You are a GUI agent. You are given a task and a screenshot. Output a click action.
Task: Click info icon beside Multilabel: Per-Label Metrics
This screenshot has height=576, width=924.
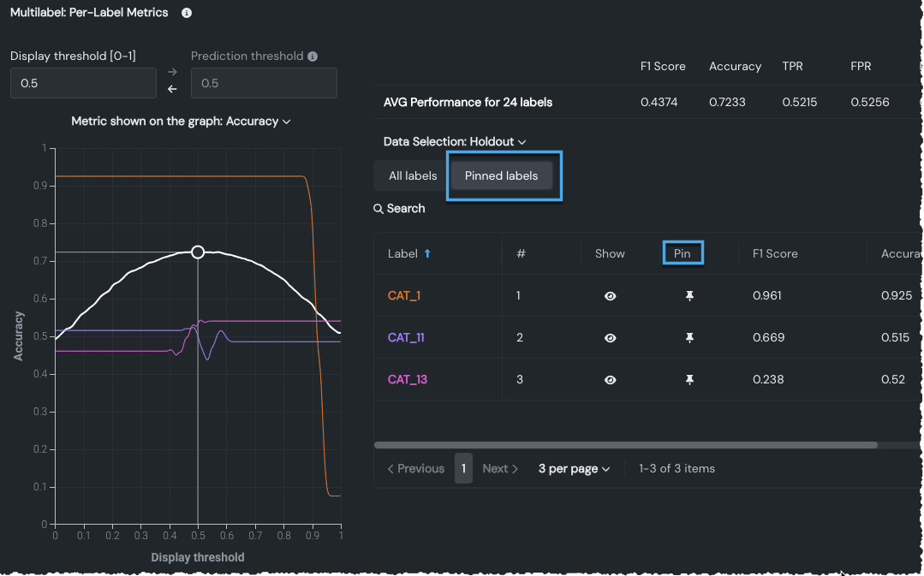(x=187, y=13)
